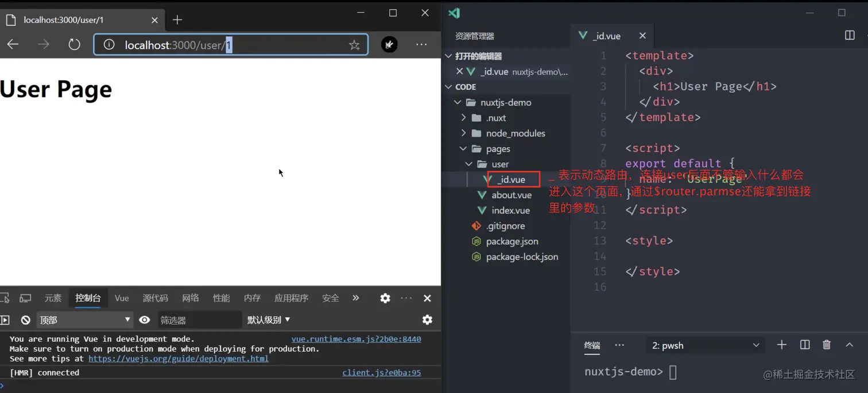Screen dimensions: 868x393
Task: Kill terminal with trash icon
Action: coord(827,345)
